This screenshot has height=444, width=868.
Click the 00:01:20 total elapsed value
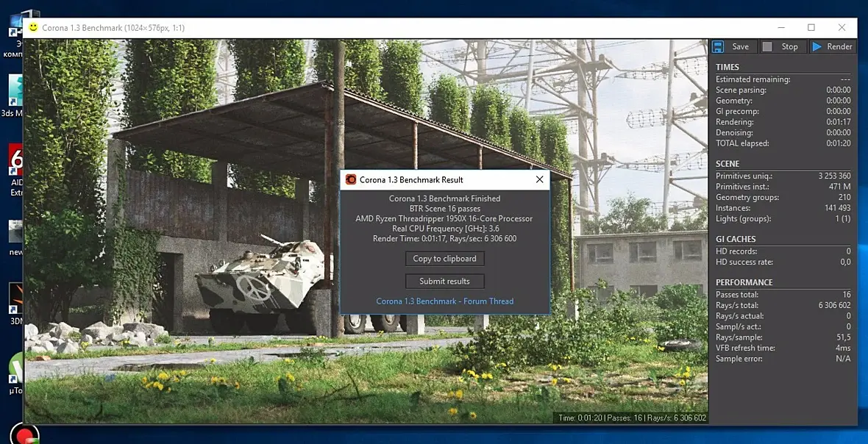coord(839,143)
